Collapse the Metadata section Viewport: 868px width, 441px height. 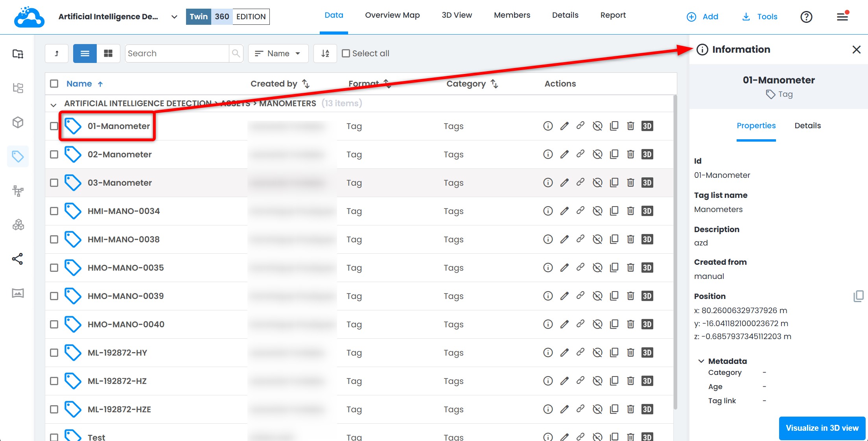pyautogui.click(x=701, y=361)
